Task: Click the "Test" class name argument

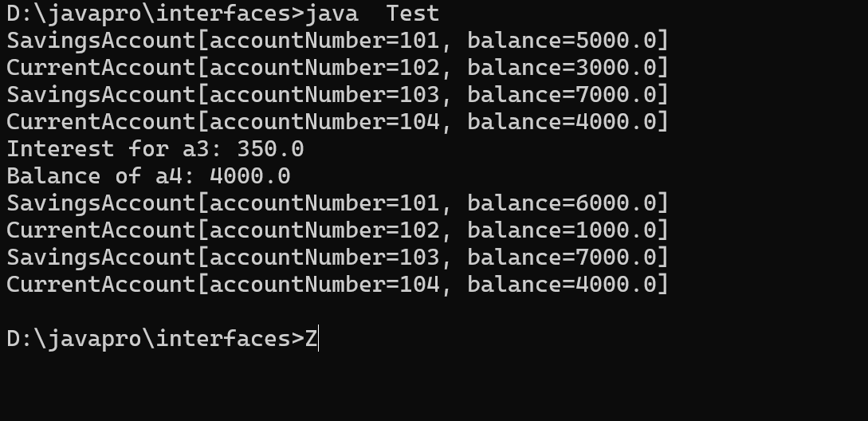Action: 413,14
